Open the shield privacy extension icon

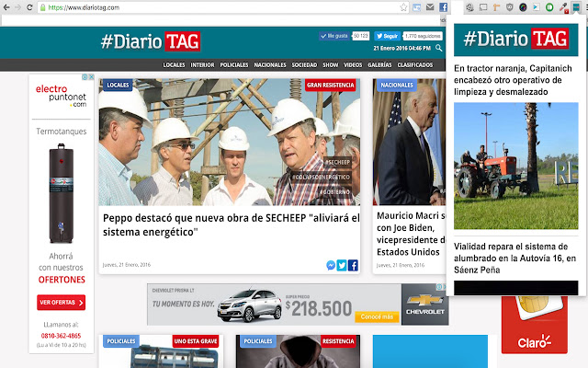[x=509, y=7]
